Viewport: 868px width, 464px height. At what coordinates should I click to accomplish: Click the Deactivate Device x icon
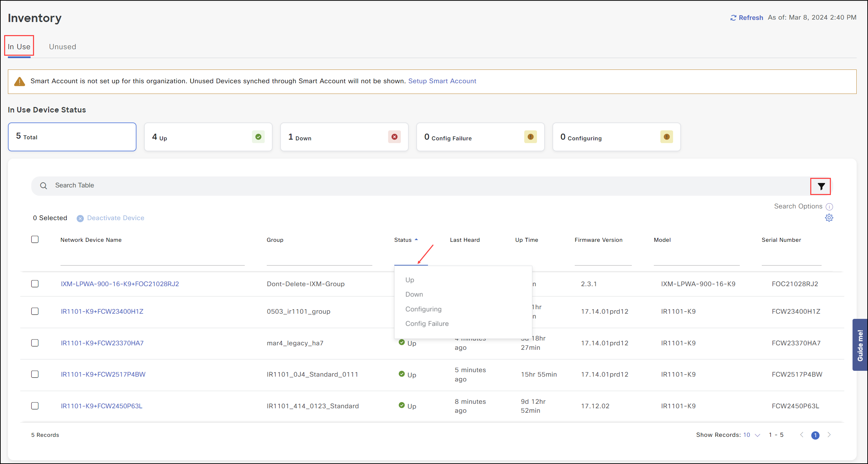80,218
